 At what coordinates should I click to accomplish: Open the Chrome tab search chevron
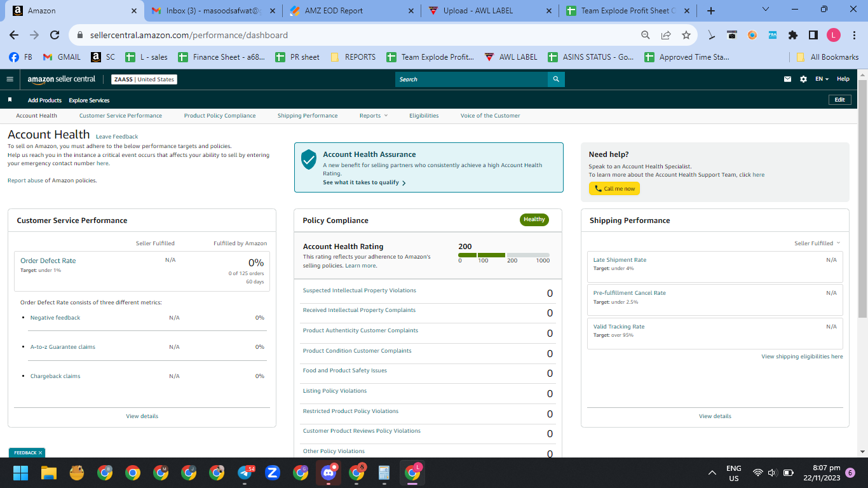pos(765,10)
